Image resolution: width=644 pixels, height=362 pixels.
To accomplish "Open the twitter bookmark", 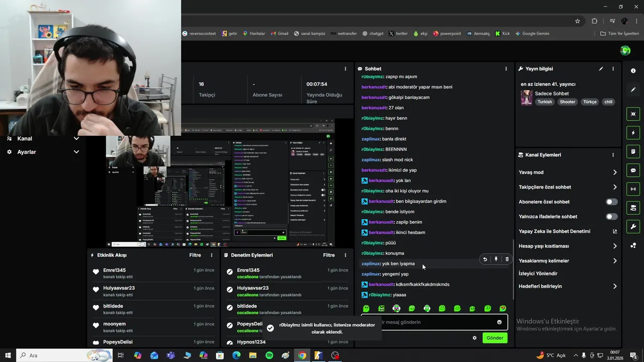I will 398,34.
